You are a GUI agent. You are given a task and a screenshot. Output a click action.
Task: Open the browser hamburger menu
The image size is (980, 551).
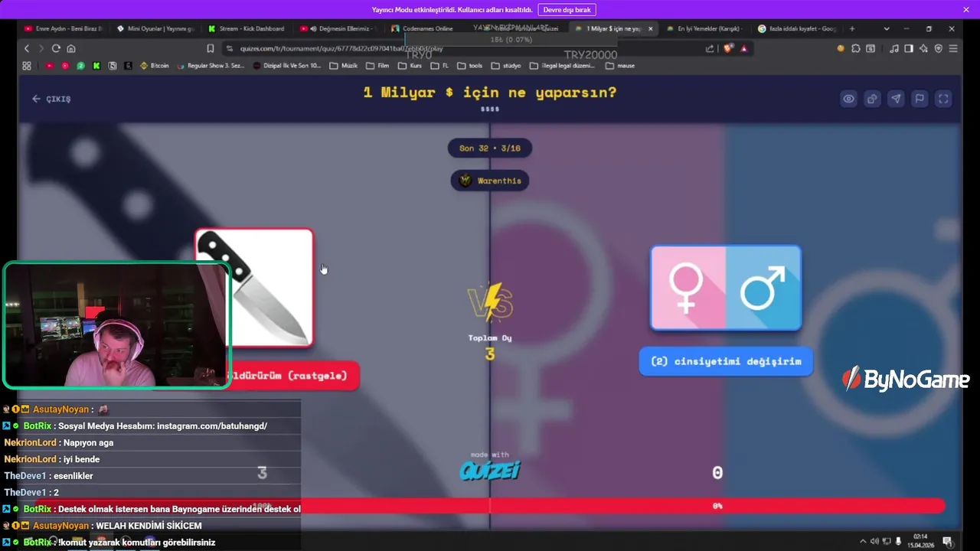(953, 48)
